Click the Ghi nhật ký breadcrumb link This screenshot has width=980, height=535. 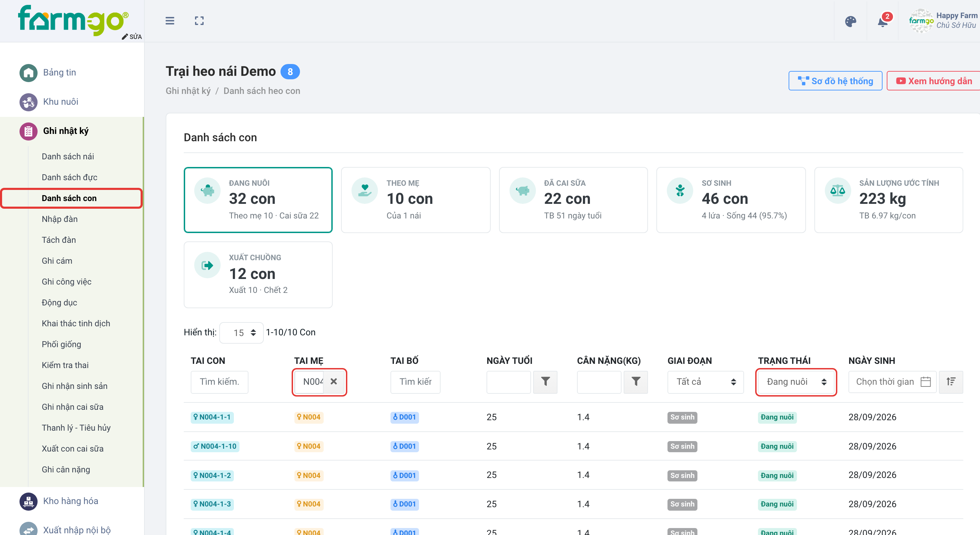188,91
